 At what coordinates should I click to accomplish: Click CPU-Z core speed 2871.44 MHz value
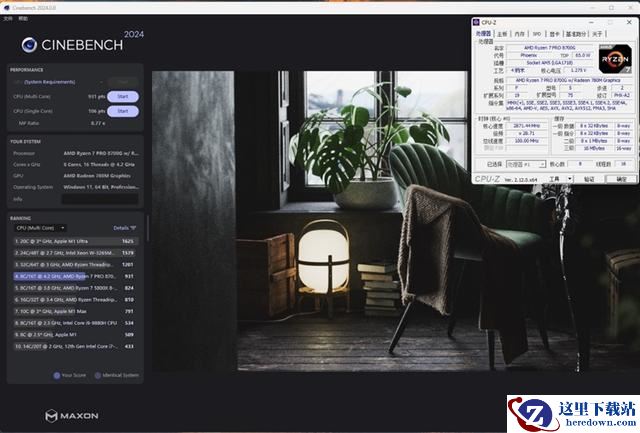[527, 126]
